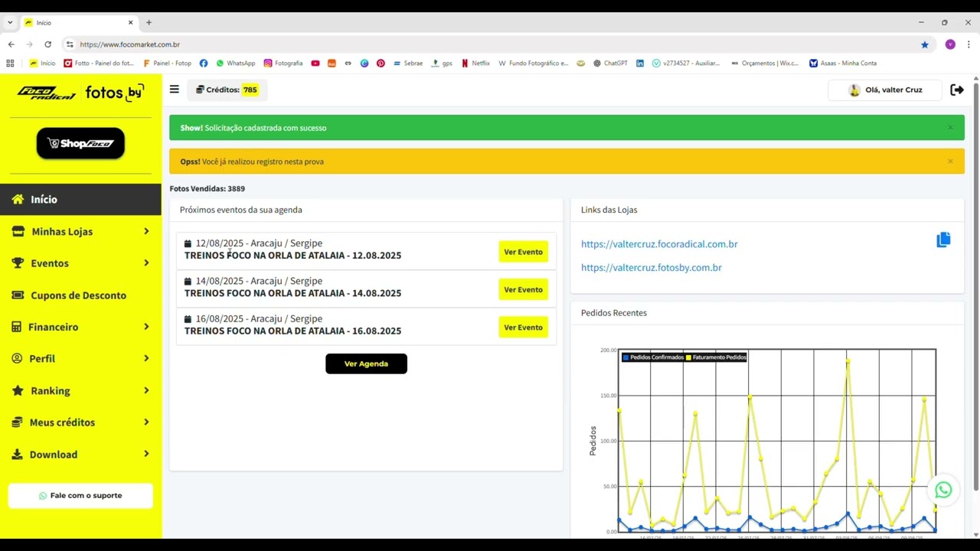Image resolution: width=980 pixels, height=551 pixels.
Task: View the 16/08/2025 event
Action: pos(523,328)
